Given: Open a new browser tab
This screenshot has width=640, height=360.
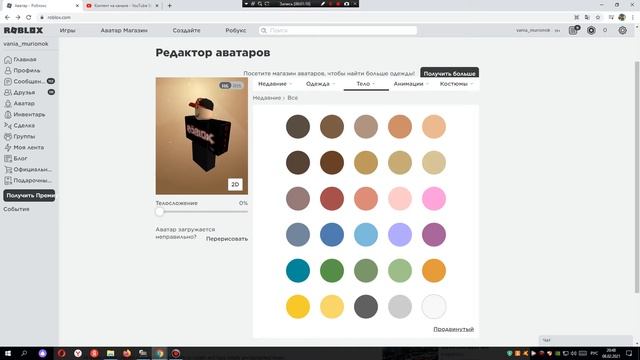Looking at the screenshot, I should pyautogui.click(x=169, y=6).
